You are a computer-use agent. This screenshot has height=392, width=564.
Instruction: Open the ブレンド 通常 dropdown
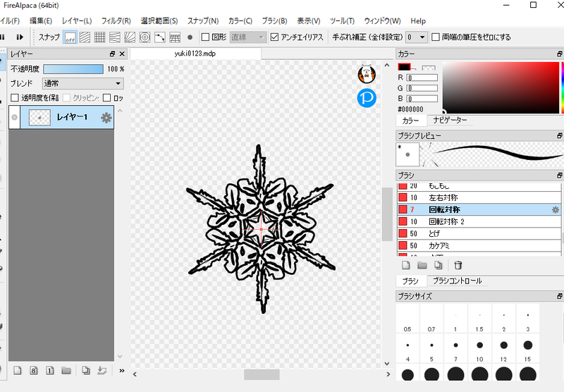click(83, 83)
